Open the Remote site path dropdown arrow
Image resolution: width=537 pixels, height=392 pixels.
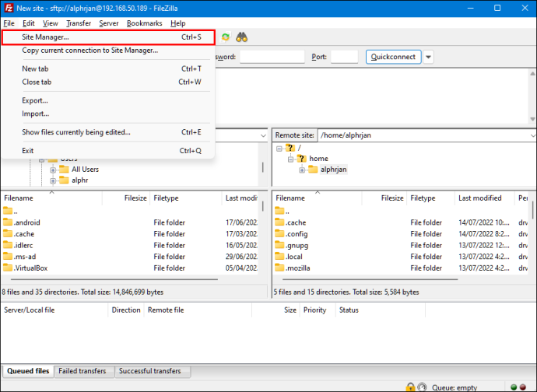pos(533,135)
